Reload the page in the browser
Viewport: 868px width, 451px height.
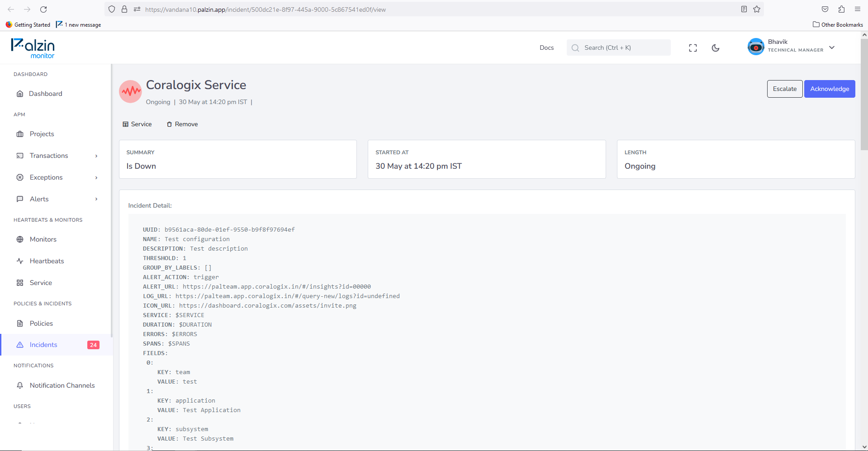43,9
